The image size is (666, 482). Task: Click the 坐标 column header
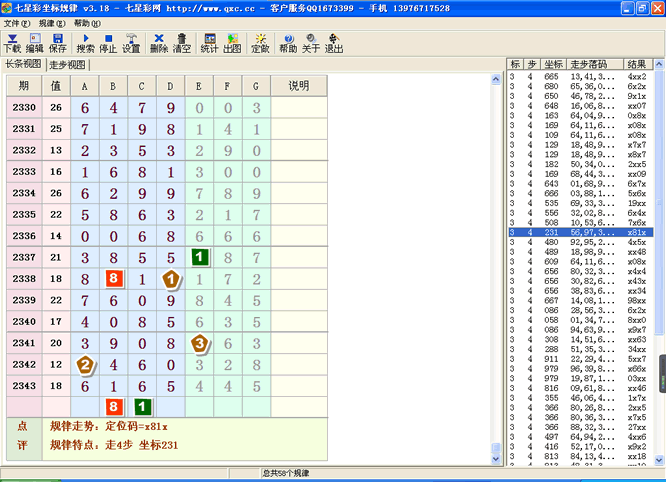(553, 64)
